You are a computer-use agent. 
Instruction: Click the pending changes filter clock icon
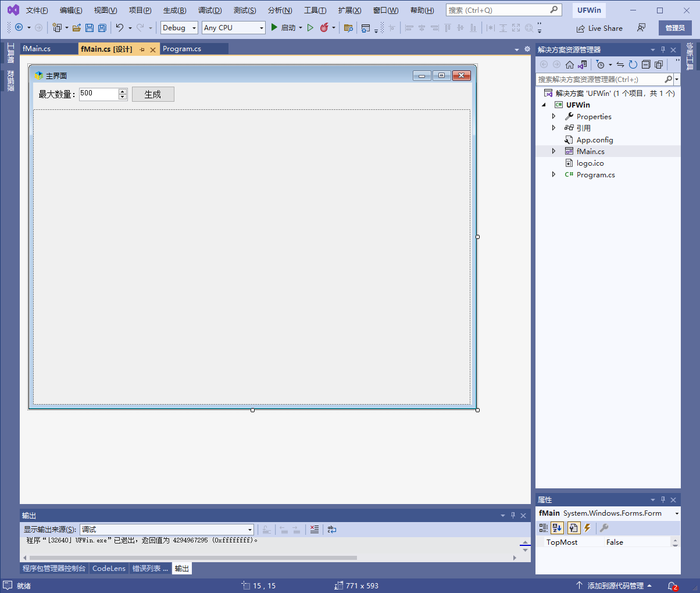pyautogui.click(x=601, y=65)
